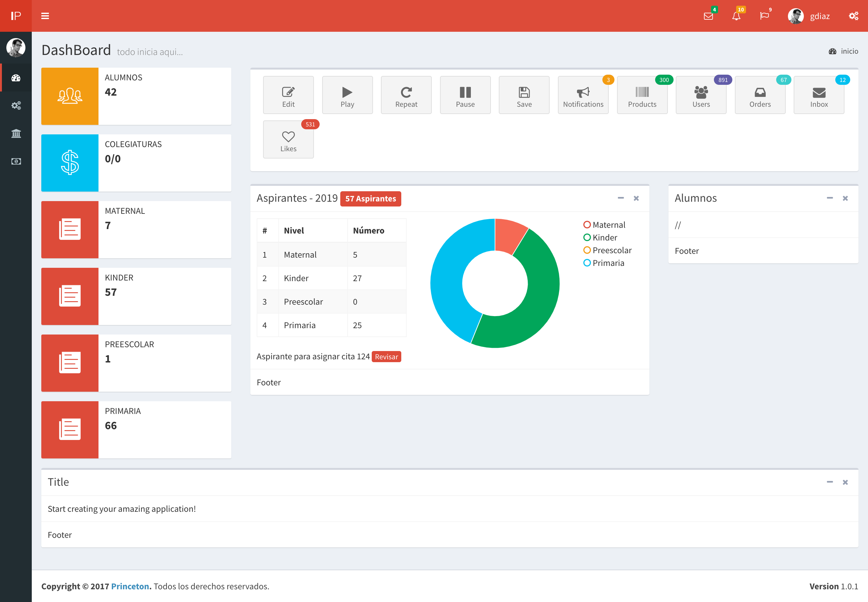Open the Orders app button
868x602 pixels.
pyautogui.click(x=760, y=95)
